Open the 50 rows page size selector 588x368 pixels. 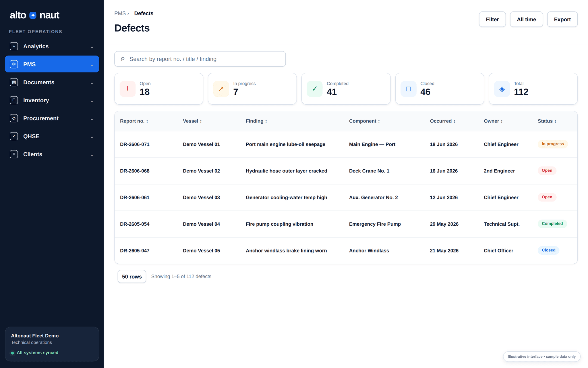coord(132,276)
